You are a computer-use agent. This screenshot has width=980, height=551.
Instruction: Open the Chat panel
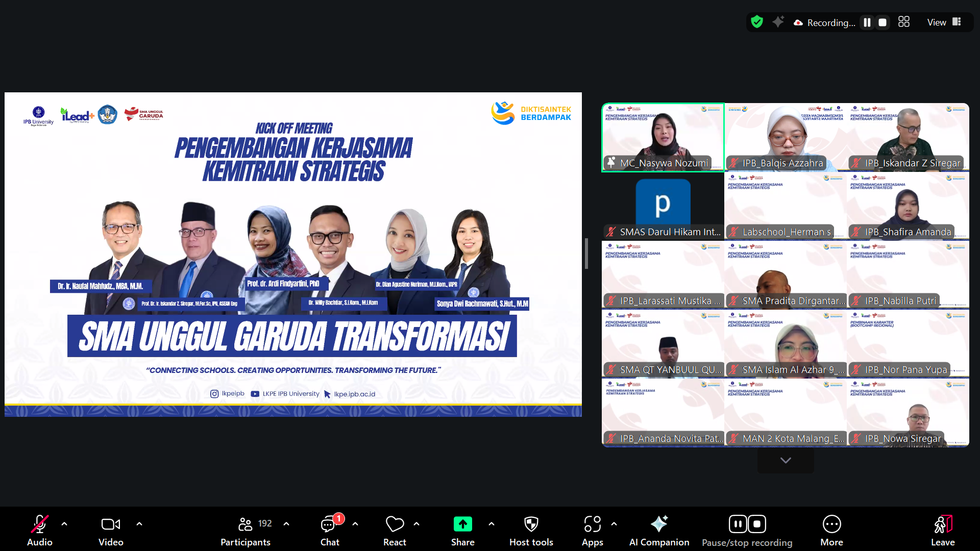tap(330, 531)
